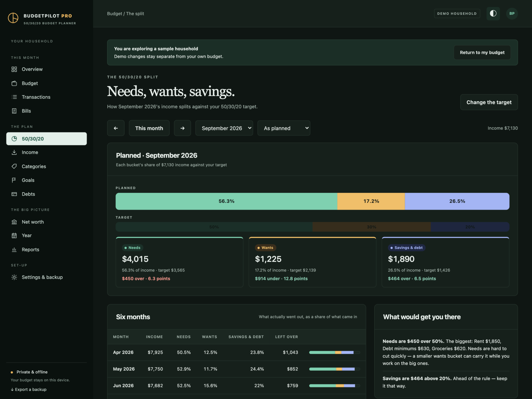Open the Overview grid icon
532x399 pixels.
click(x=14, y=69)
